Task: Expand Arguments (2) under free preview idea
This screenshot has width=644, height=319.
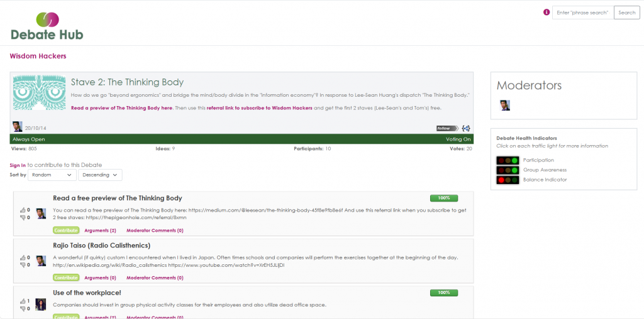Action: pyautogui.click(x=100, y=230)
